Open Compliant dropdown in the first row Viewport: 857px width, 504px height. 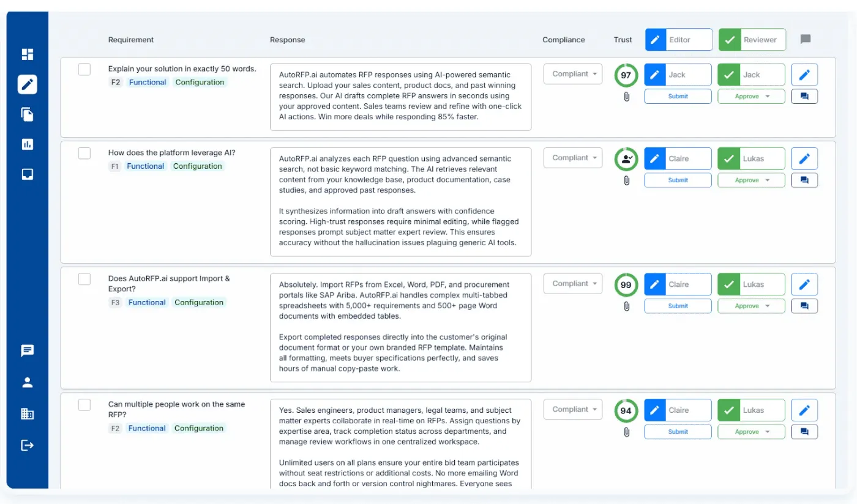point(573,74)
